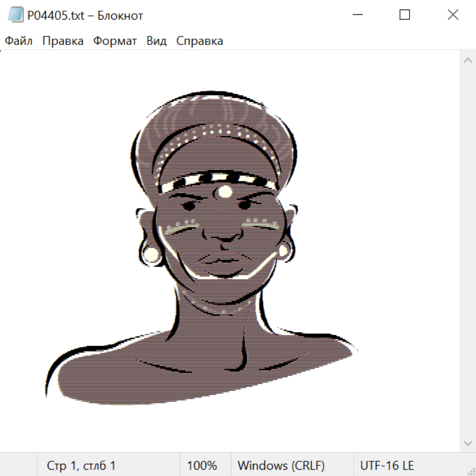Click the 100% zoom indicator

202,465
